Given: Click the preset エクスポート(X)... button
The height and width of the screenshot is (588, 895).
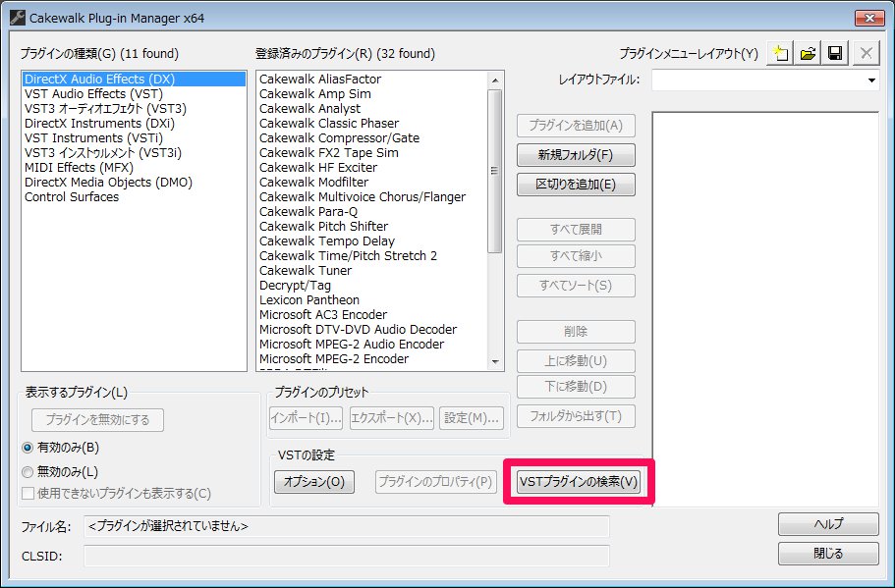Looking at the screenshot, I should pyautogui.click(x=392, y=418).
